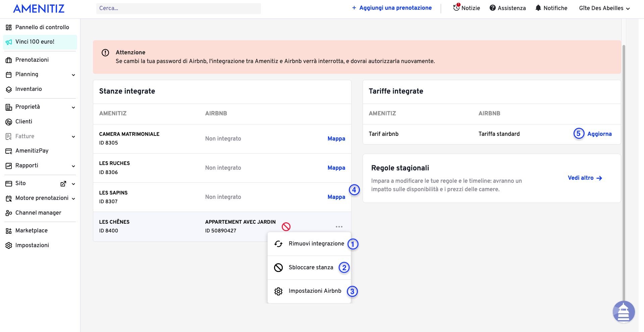Click the Rapporti chart icon

(x=9, y=166)
